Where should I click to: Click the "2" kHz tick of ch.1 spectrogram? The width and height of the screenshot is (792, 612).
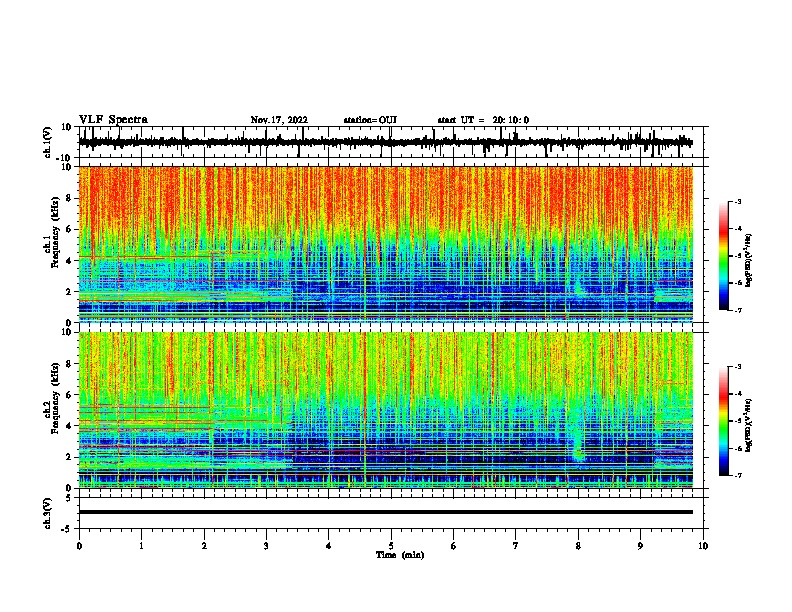(x=69, y=292)
